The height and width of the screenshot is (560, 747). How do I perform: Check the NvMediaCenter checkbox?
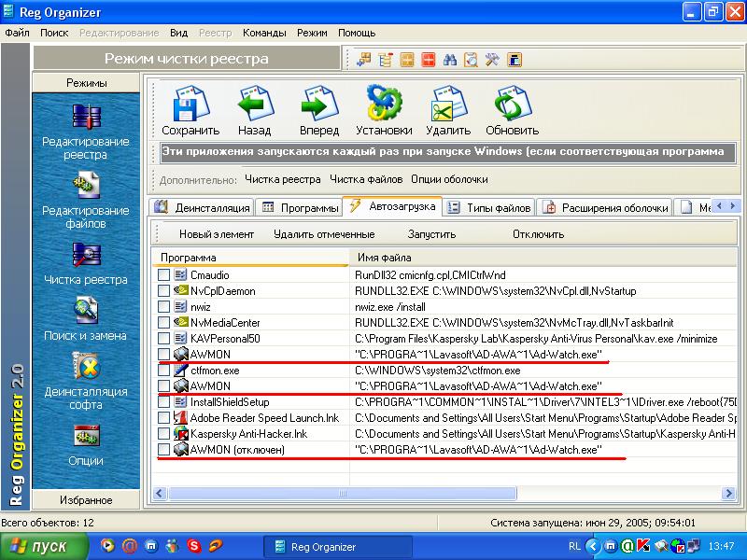(x=164, y=322)
